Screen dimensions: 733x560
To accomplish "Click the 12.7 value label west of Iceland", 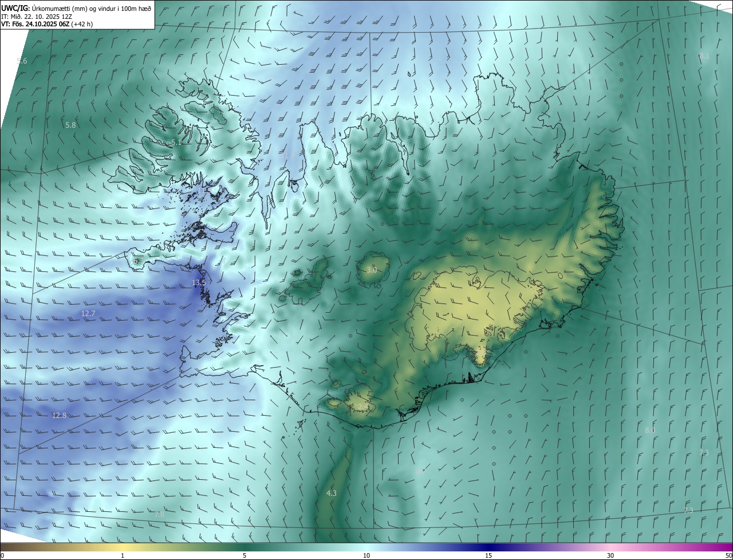I will [88, 314].
